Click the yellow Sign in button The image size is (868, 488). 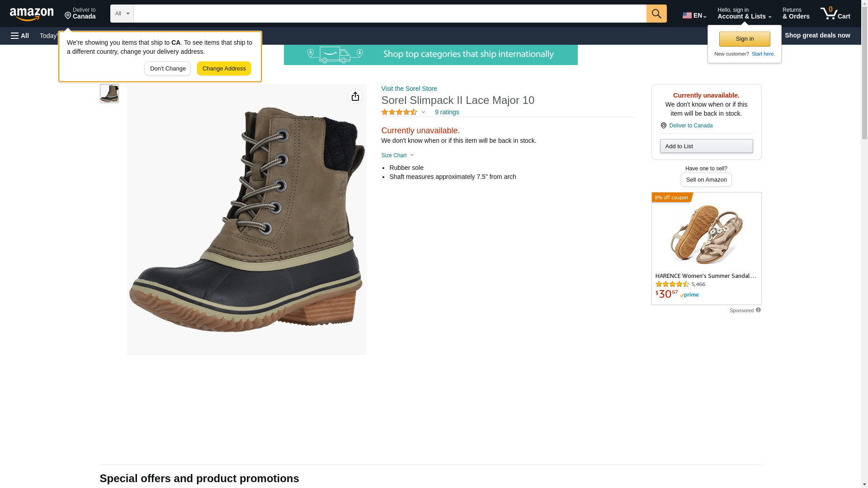745,39
